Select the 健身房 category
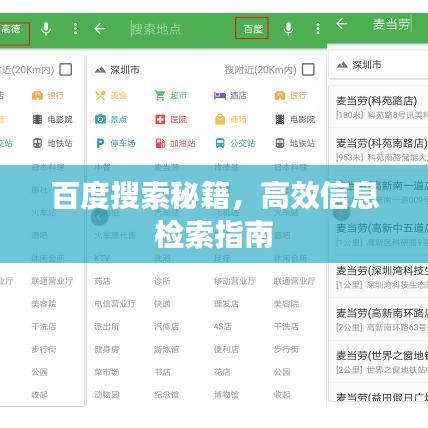Image resolution: width=428 pixels, height=428 pixels. click(107, 349)
